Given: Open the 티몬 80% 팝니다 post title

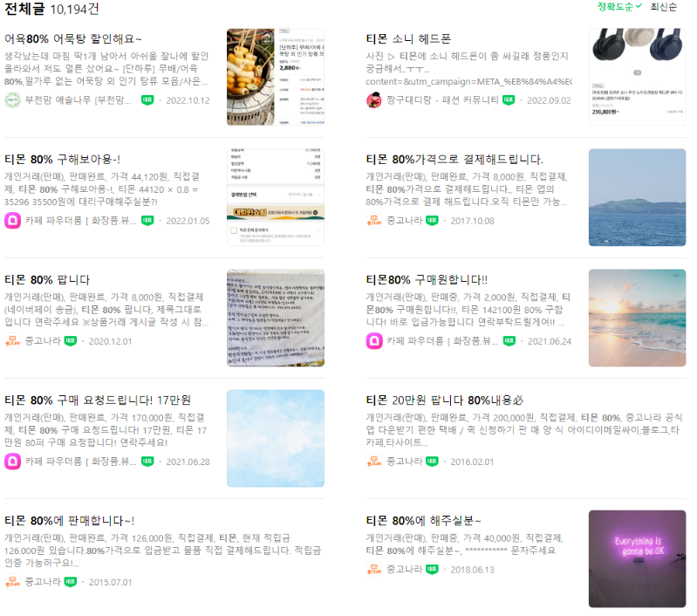Looking at the screenshot, I should point(47,280).
